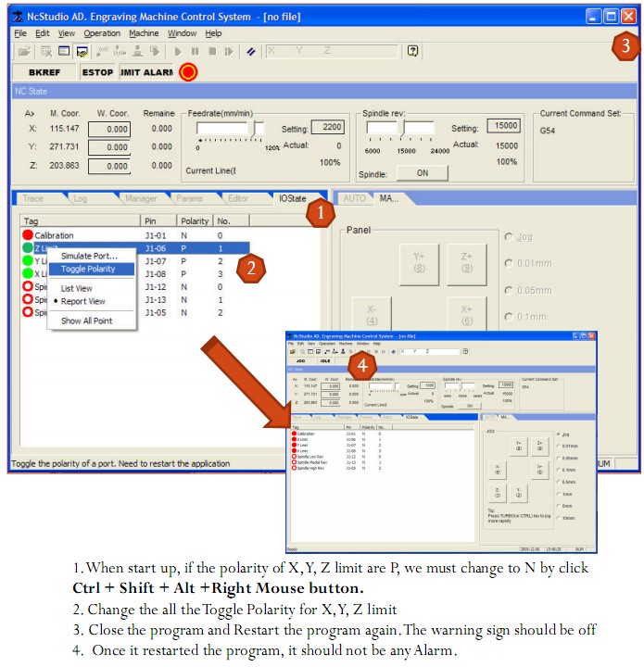This screenshot has width=644, height=667.
Task: Select the 0.05mm step radio button
Action: 508,290
